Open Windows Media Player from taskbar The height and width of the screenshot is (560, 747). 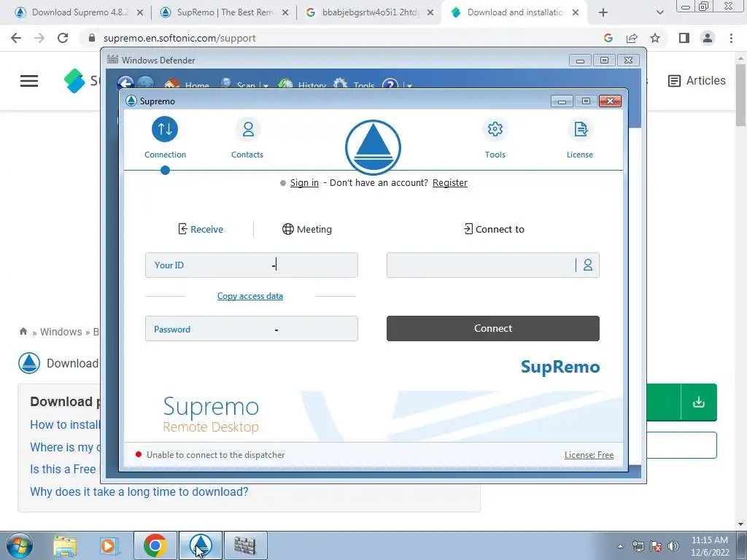coord(109,545)
